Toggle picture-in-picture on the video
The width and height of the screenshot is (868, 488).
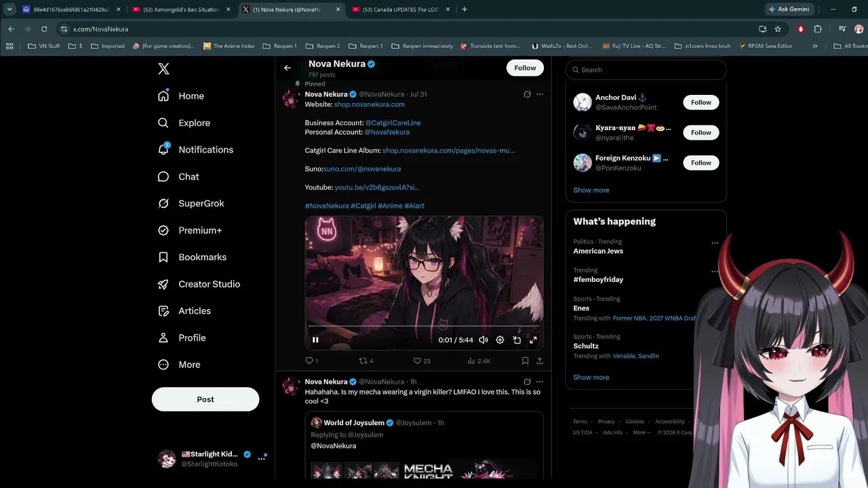517,340
